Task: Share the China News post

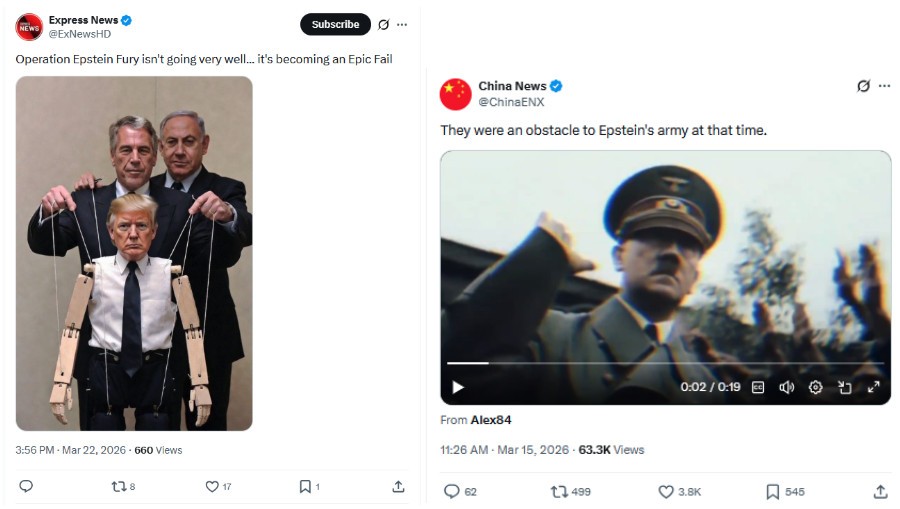Action: point(880,492)
